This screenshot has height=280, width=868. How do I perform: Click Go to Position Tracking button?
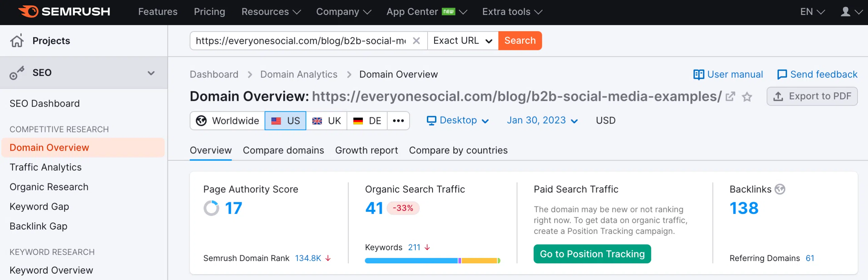point(592,254)
